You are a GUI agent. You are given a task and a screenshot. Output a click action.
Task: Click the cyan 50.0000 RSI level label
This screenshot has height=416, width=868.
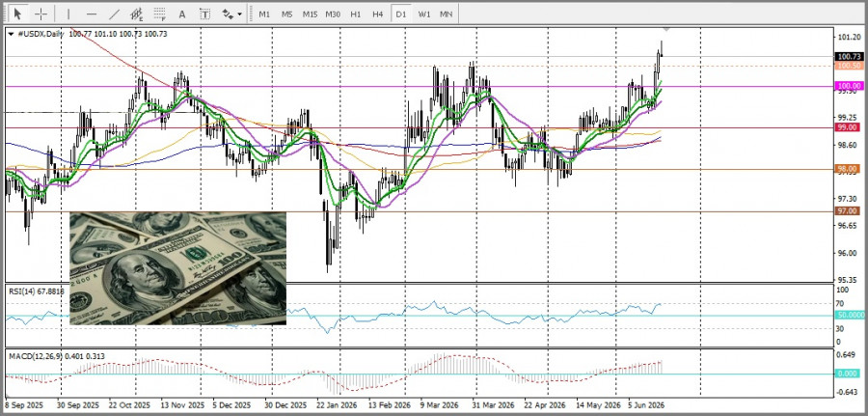(x=850, y=315)
